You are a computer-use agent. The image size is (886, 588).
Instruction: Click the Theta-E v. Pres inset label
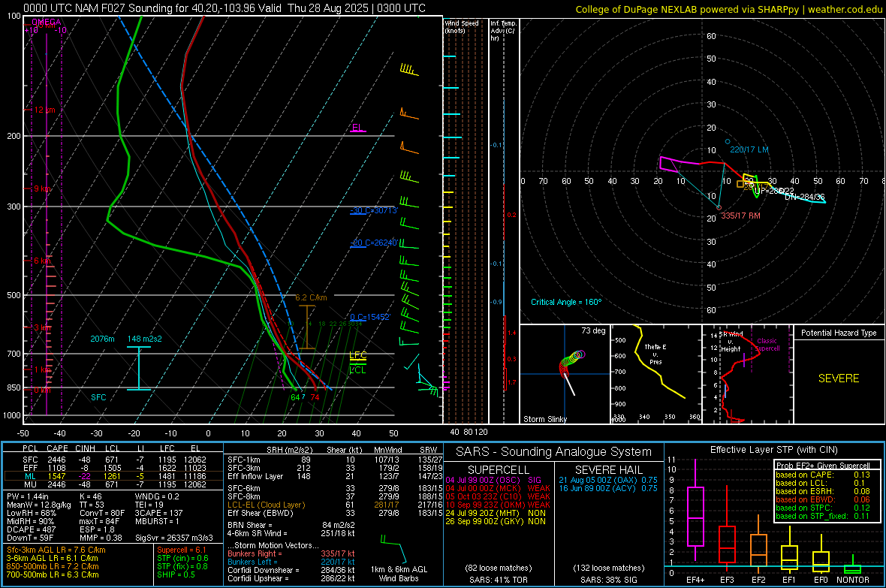click(655, 354)
